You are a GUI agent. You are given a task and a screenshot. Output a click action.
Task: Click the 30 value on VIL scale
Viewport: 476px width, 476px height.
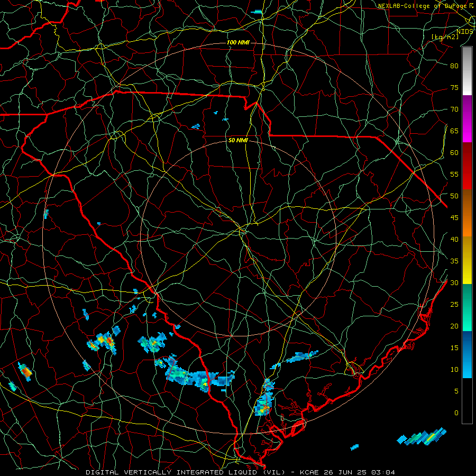point(454,283)
